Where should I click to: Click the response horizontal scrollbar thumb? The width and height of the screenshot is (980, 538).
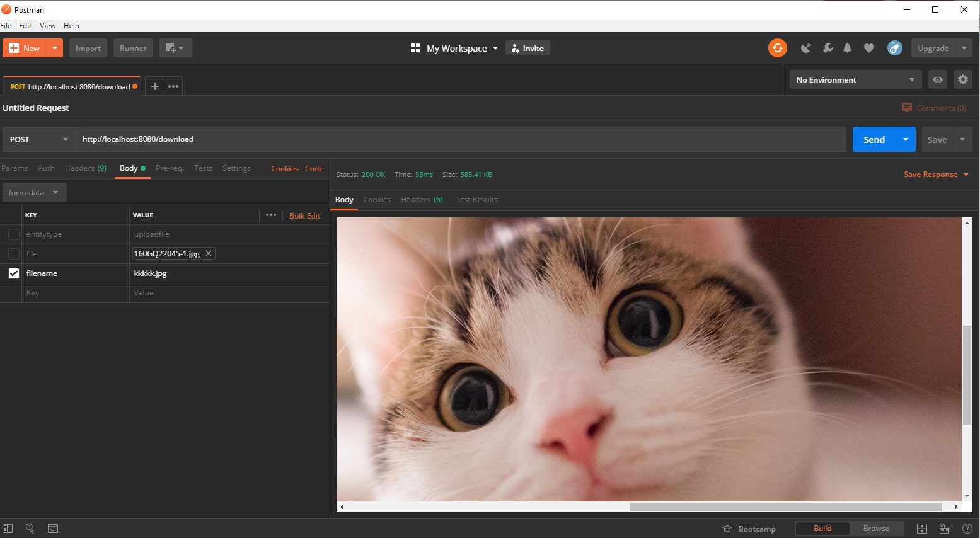tap(786, 507)
